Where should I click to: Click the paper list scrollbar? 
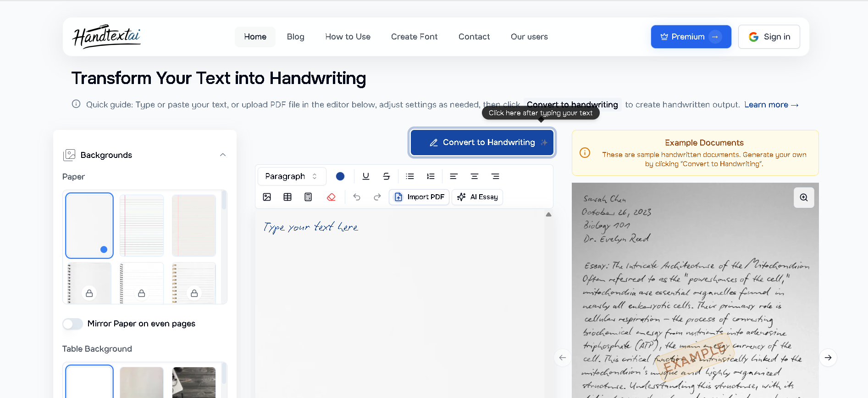[x=224, y=200]
